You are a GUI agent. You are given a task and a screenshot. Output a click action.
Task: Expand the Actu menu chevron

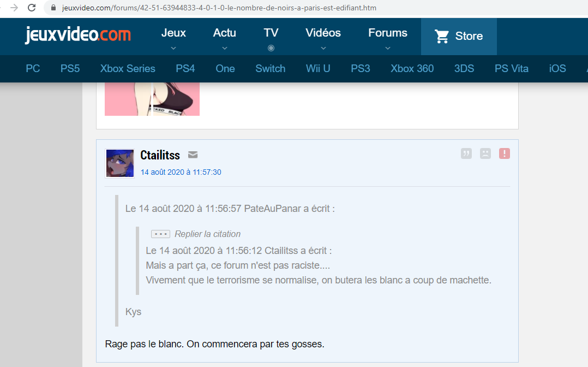pyautogui.click(x=225, y=48)
